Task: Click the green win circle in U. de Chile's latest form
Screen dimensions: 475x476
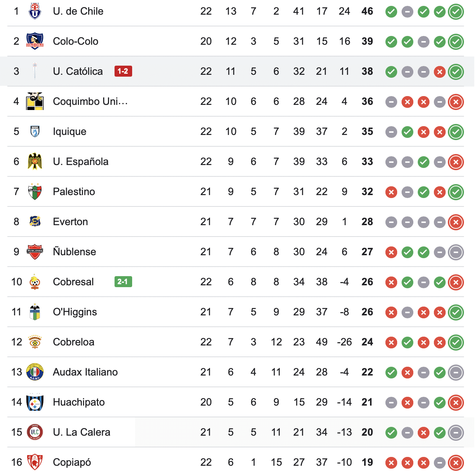Action: 456,11
